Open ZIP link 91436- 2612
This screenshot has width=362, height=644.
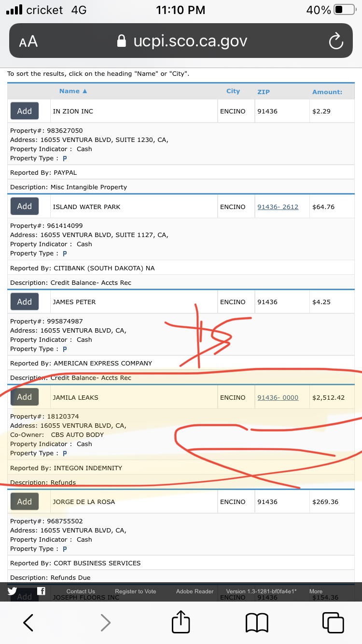coord(278,207)
